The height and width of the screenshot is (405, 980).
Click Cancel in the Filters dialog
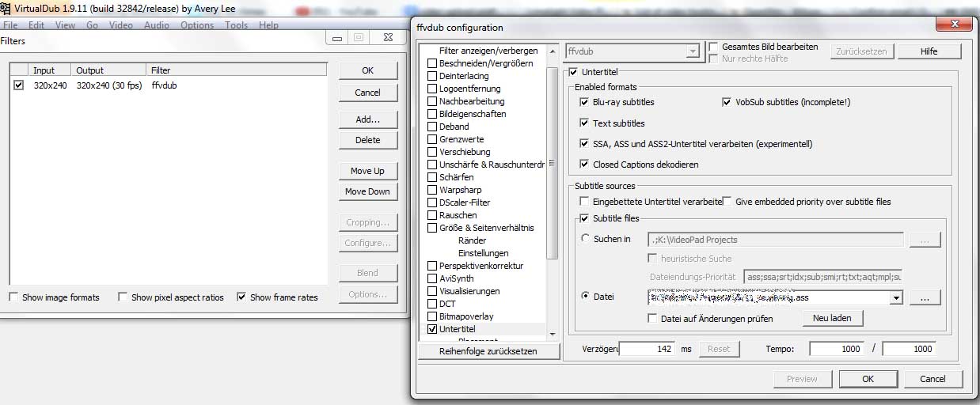[368, 93]
